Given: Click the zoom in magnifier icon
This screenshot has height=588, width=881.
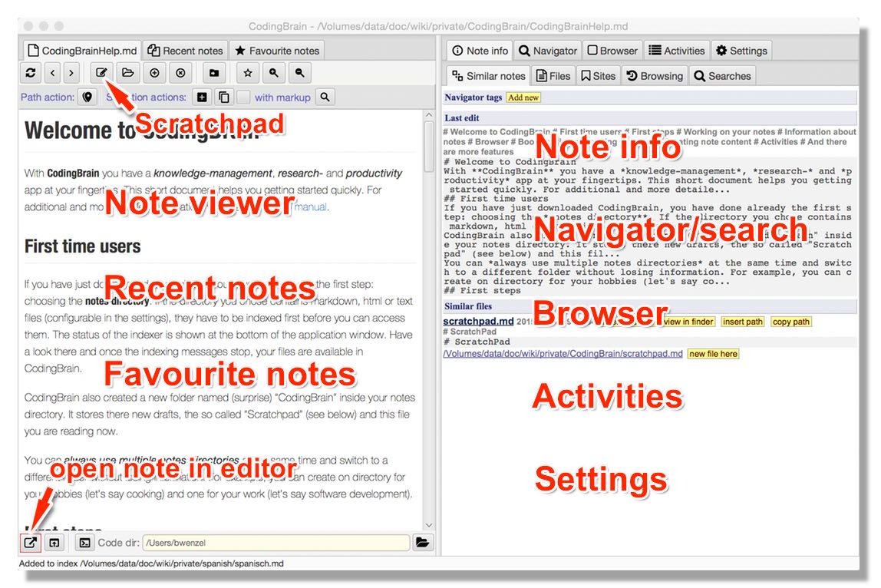Looking at the screenshot, I should (x=274, y=73).
